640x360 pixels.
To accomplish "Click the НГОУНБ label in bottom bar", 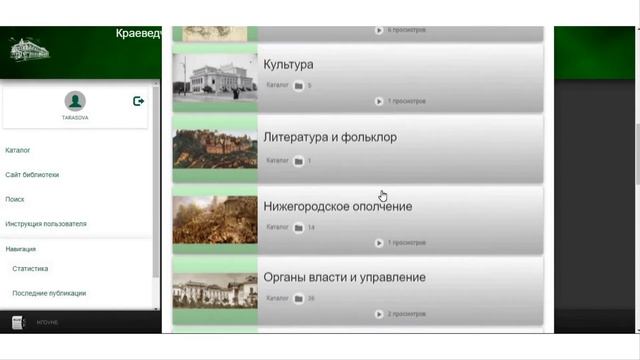I will pos(47,322).
